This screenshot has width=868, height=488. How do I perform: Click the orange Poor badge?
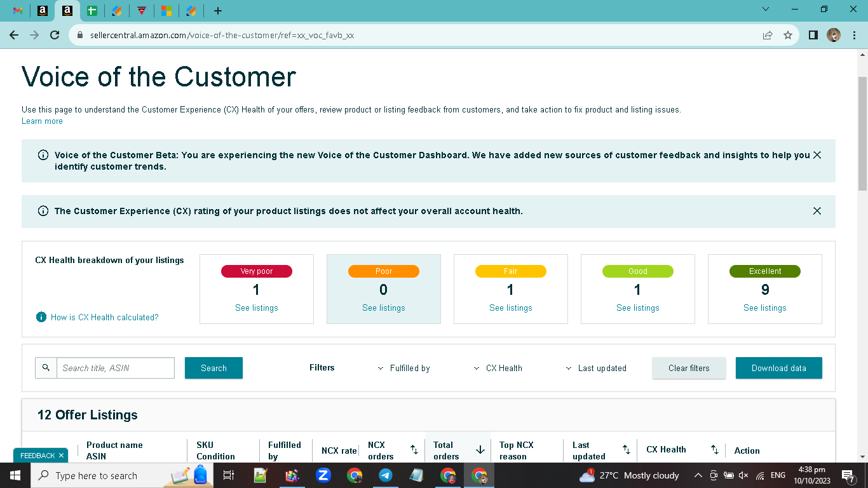(384, 271)
